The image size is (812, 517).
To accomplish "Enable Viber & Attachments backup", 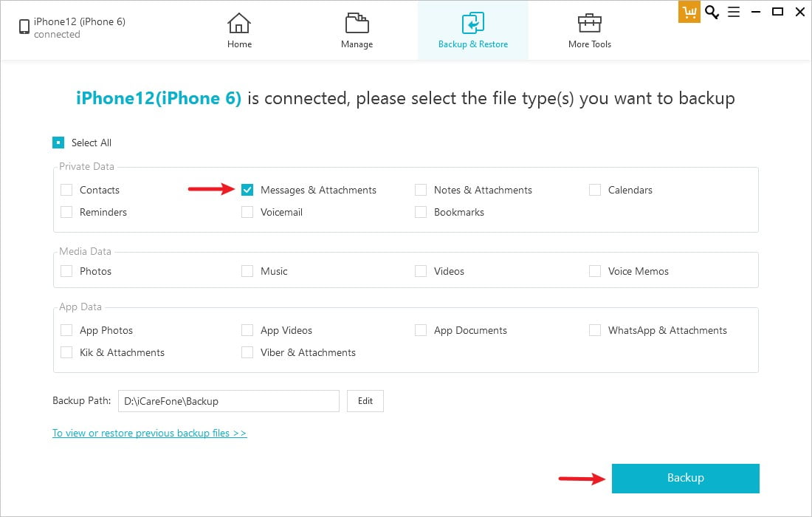I will point(247,352).
